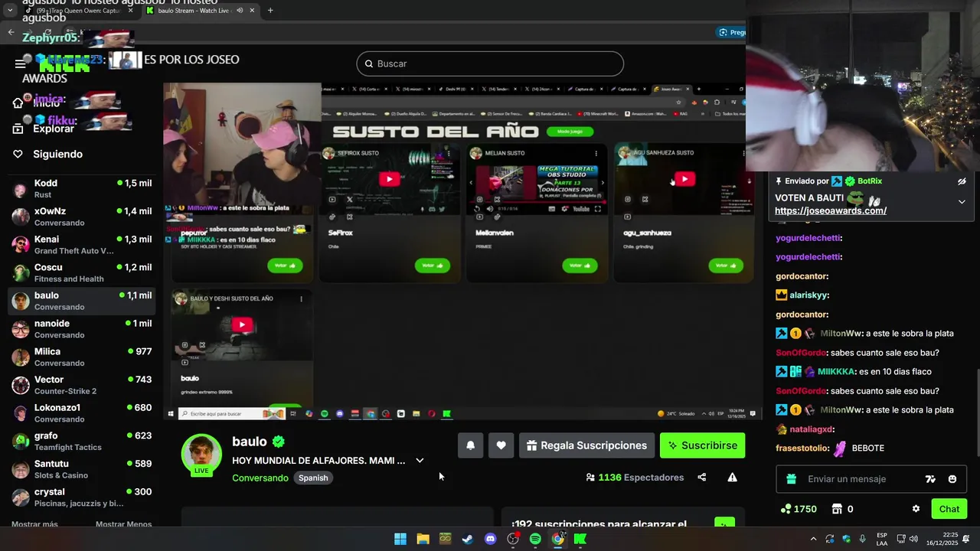Viewport: 980px width, 551px height.
Task: Open Kick app from taskbar
Action: pyautogui.click(x=580, y=539)
